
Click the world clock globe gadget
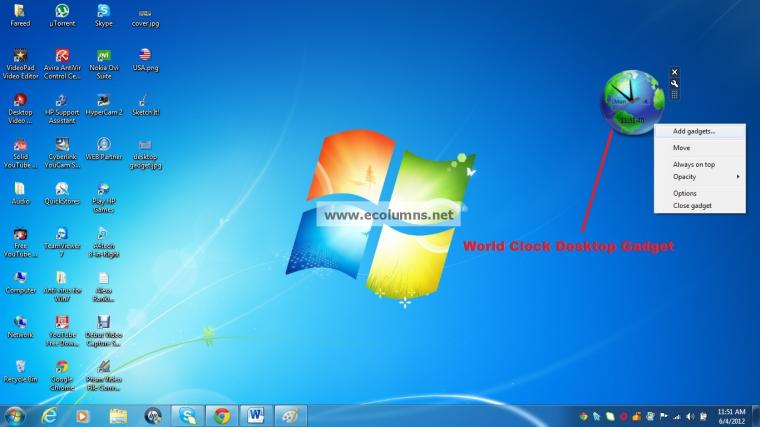click(633, 102)
